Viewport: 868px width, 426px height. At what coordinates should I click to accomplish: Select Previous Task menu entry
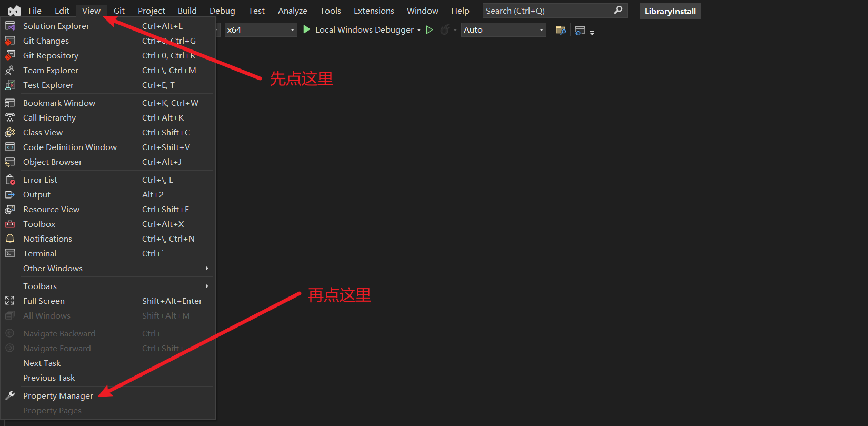(x=108, y=378)
